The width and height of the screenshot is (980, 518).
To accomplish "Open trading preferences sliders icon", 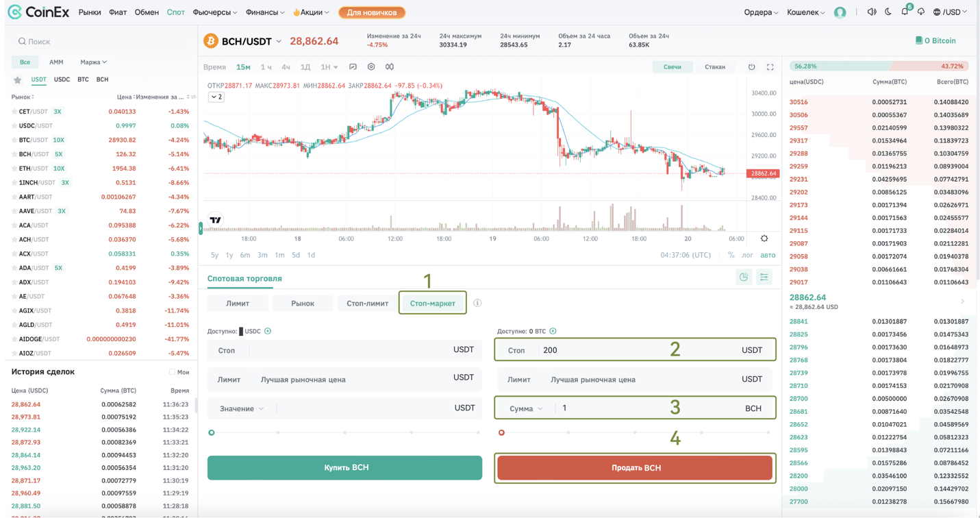I will pyautogui.click(x=764, y=277).
